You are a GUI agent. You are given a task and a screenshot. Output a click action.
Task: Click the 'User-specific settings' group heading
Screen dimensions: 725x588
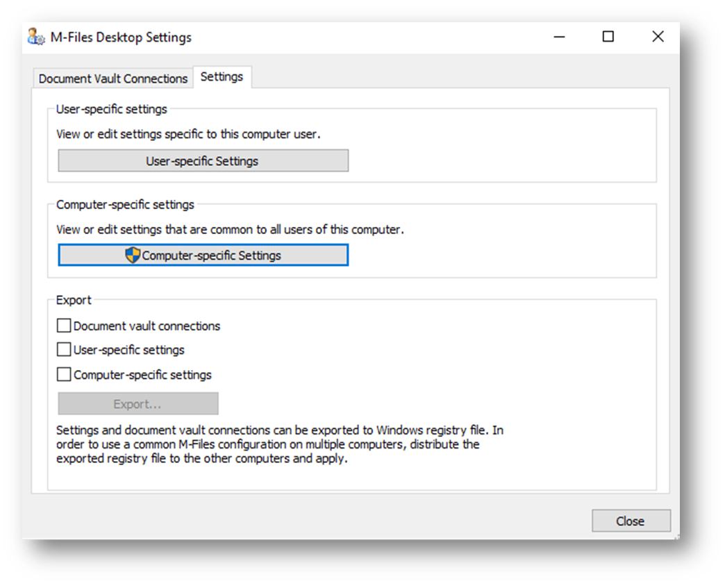click(x=111, y=109)
